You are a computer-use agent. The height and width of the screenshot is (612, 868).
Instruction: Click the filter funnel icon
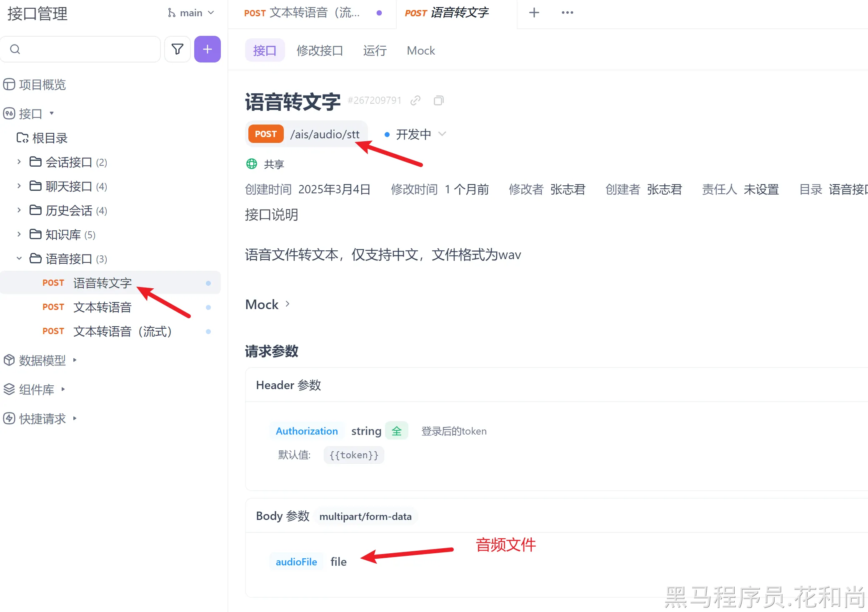(178, 49)
